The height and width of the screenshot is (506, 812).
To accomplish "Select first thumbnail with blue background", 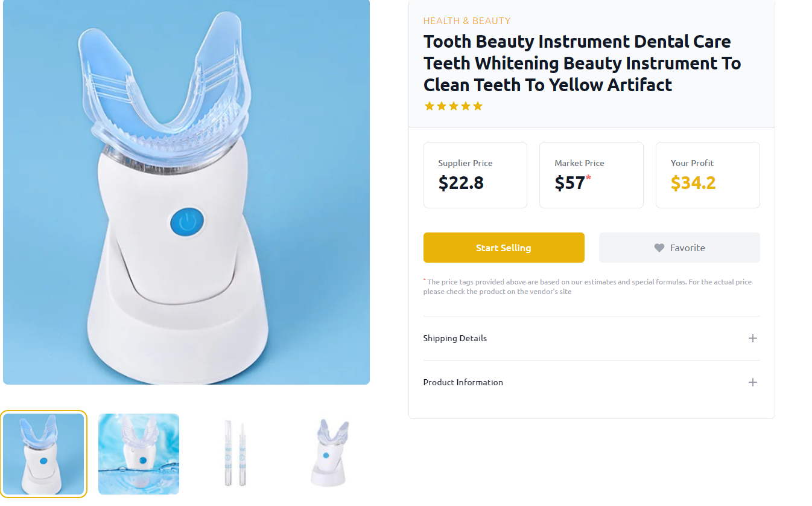I will coord(43,454).
